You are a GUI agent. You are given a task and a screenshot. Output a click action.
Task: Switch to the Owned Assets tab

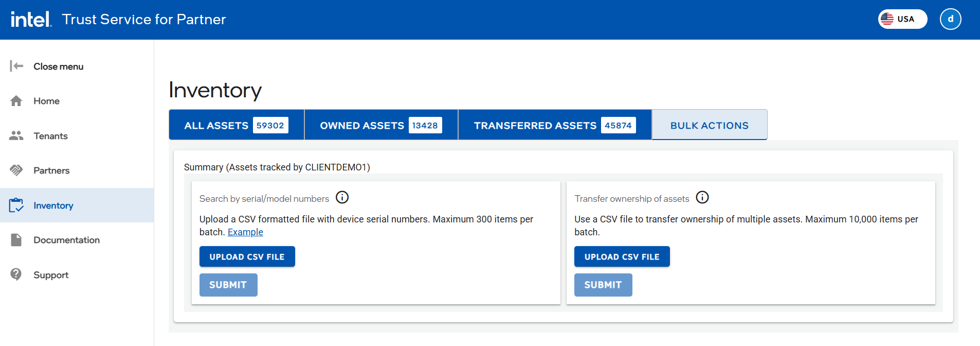point(381,125)
